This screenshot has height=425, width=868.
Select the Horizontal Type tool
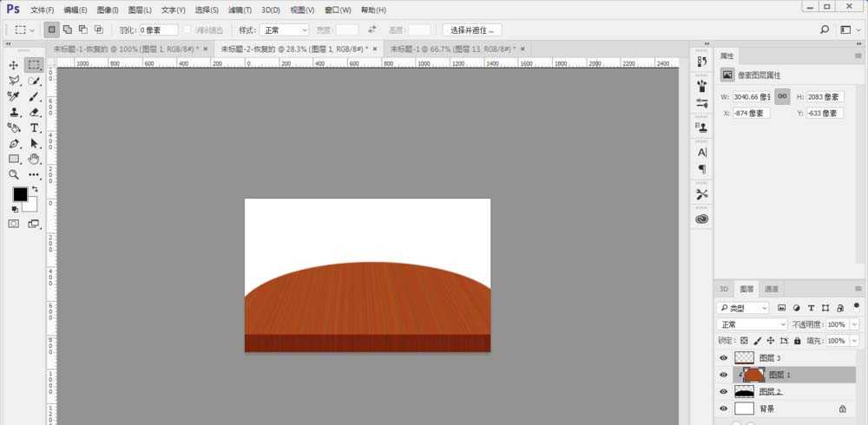(35, 127)
